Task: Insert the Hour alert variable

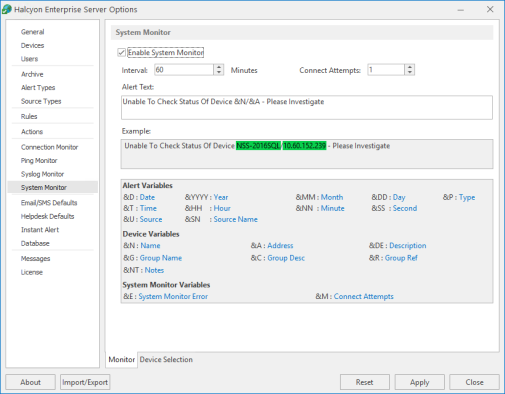Action: click(222, 208)
